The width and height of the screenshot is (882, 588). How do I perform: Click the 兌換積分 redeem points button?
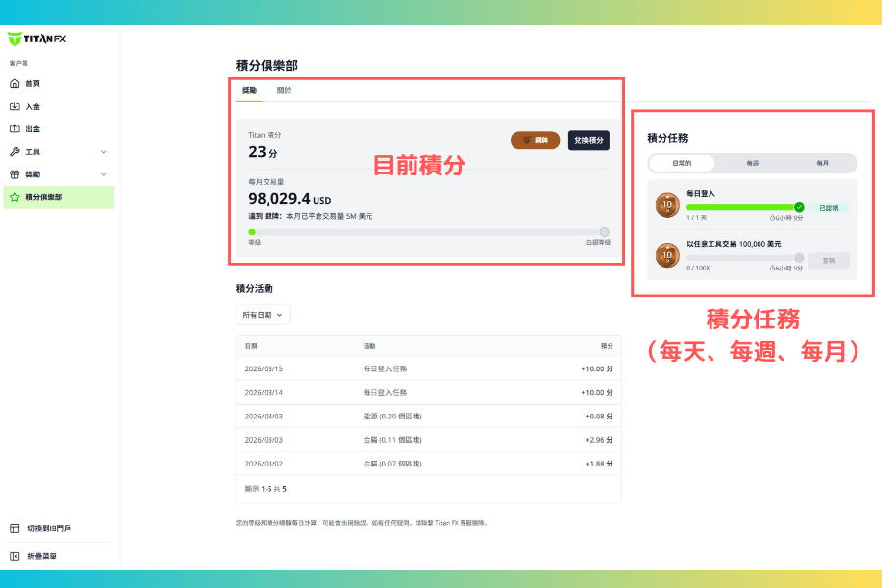(x=588, y=140)
